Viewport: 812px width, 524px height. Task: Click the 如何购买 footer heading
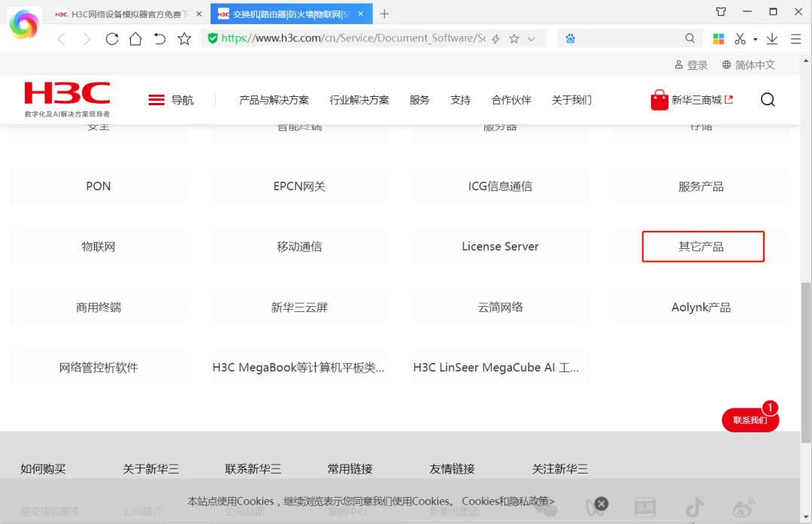[43, 469]
